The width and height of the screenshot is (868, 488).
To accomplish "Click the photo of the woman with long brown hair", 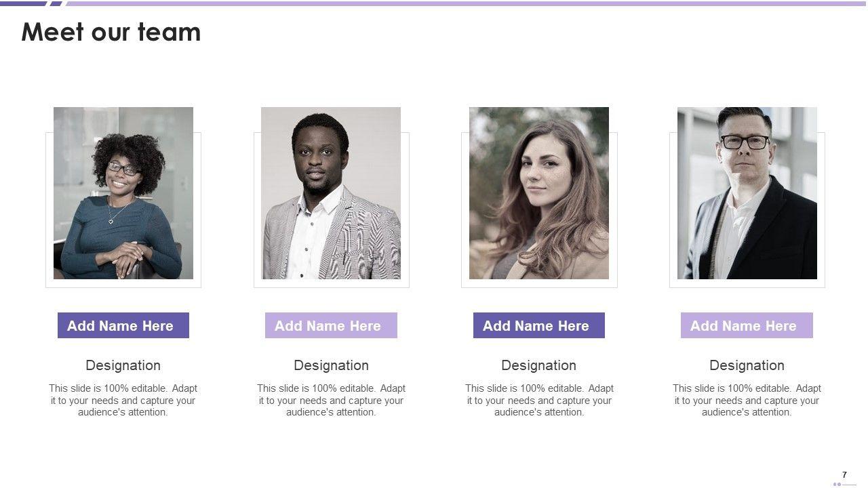I will tap(539, 193).
